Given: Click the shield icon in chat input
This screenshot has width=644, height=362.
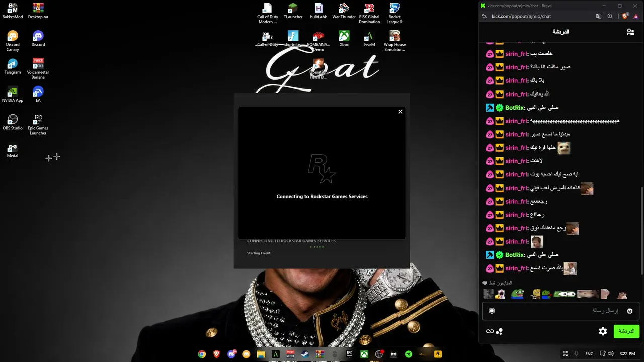Looking at the screenshot, I should (492, 311).
